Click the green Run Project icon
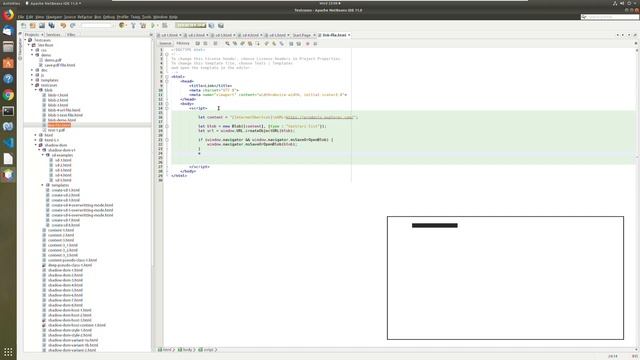This screenshot has width=640, height=360. click(153, 25)
